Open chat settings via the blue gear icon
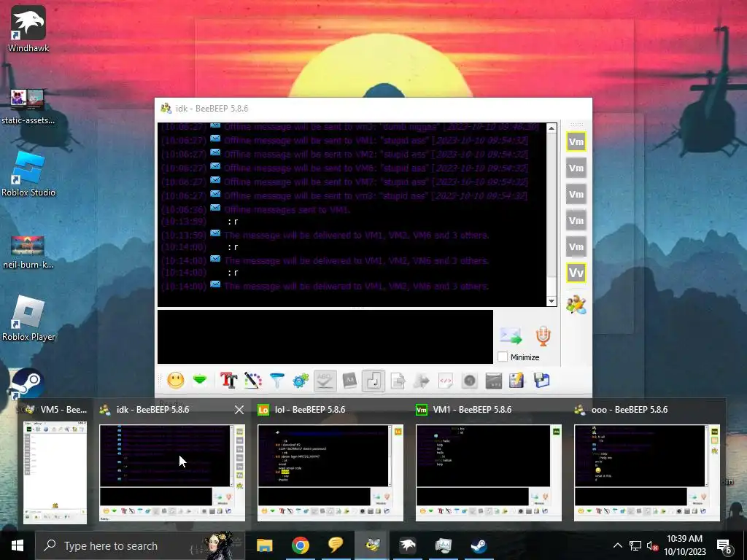Screen dimensions: 747x560 pos(301,381)
